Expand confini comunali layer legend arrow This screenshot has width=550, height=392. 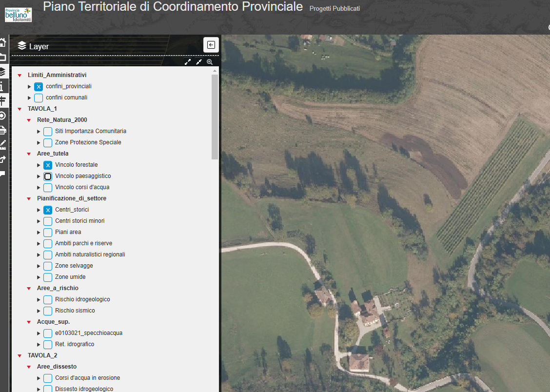pos(29,98)
